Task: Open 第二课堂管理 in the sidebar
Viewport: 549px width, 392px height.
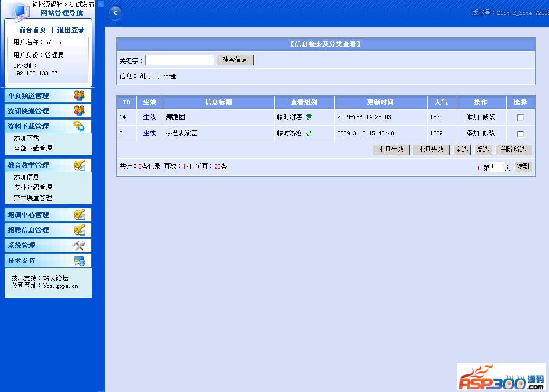Action: (33, 198)
